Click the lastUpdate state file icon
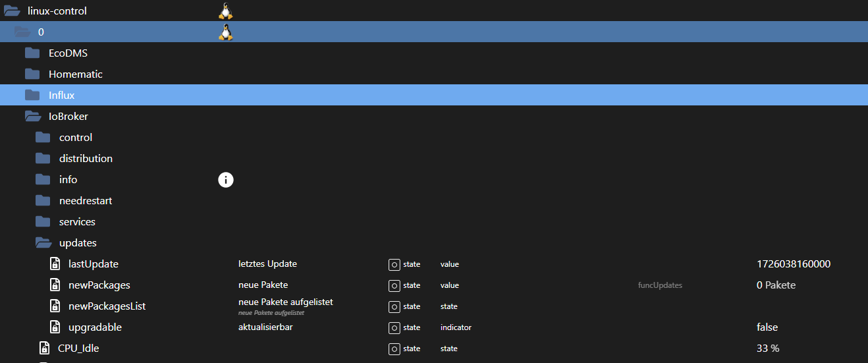This screenshot has width=868, height=363. [55, 264]
